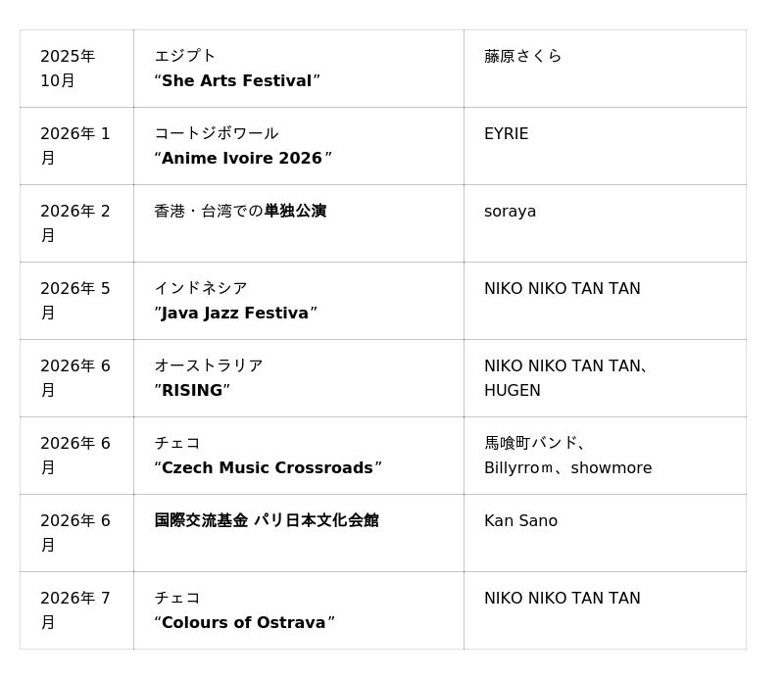Viewport: 784px width, 679px height.
Task: Click the "Java Jazz Festiva" event name
Action: click(235, 313)
